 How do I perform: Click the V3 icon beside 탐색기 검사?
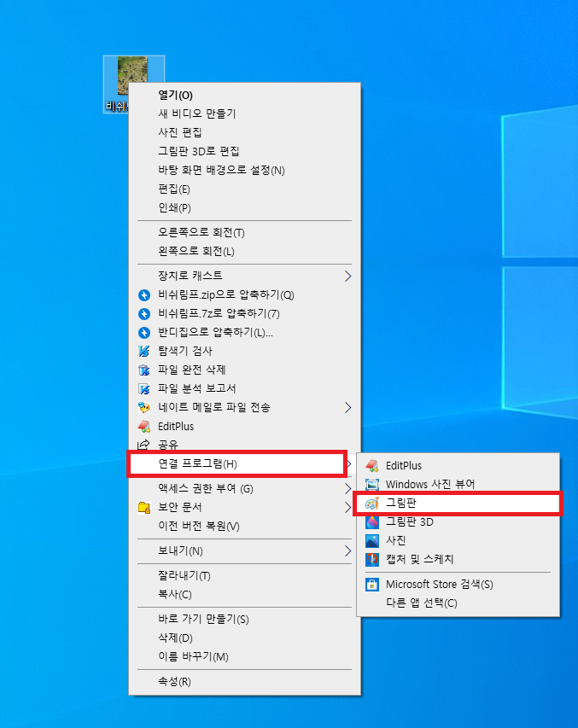(x=144, y=351)
